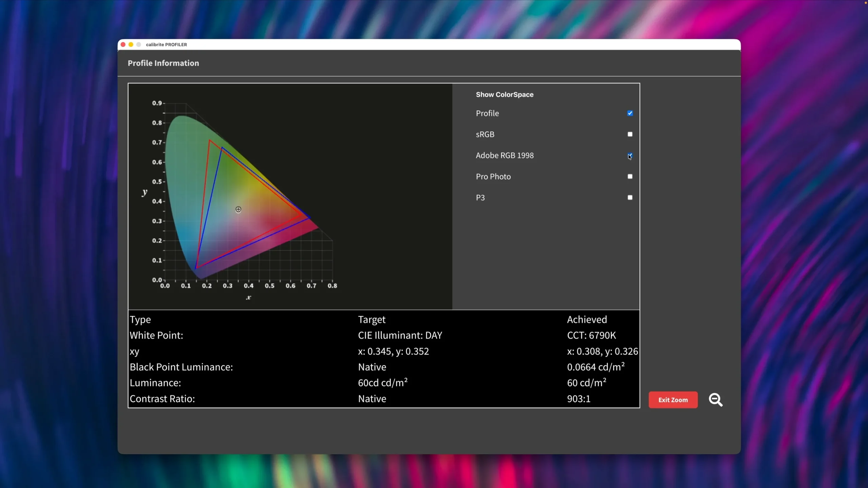Click the 0.0664 cd/m² black point value
This screenshot has height=488, width=868.
[596, 367]
